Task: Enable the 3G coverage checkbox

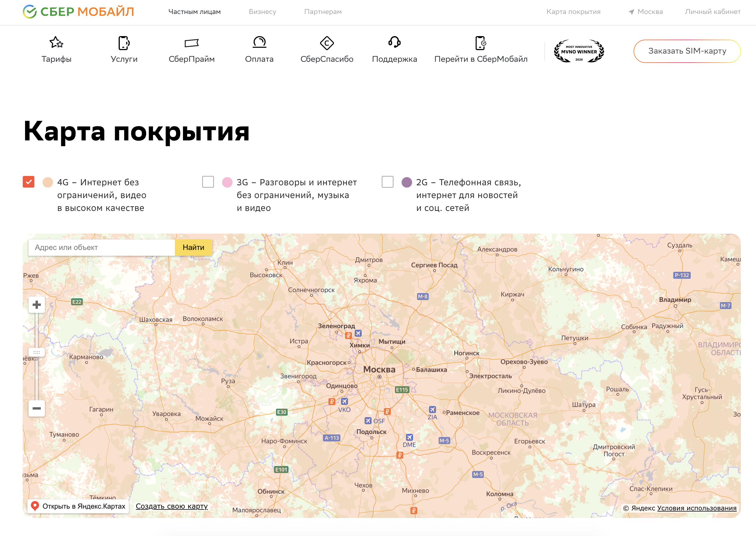Action: tap(208, 182)
